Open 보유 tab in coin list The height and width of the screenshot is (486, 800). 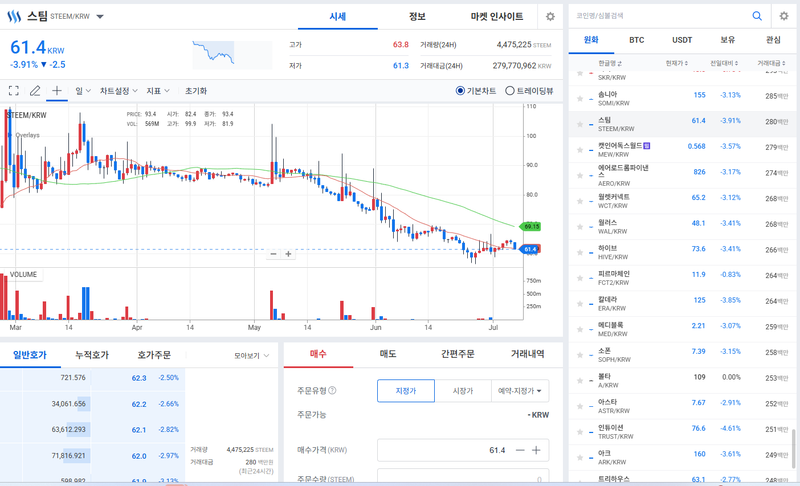click(728, 40)
